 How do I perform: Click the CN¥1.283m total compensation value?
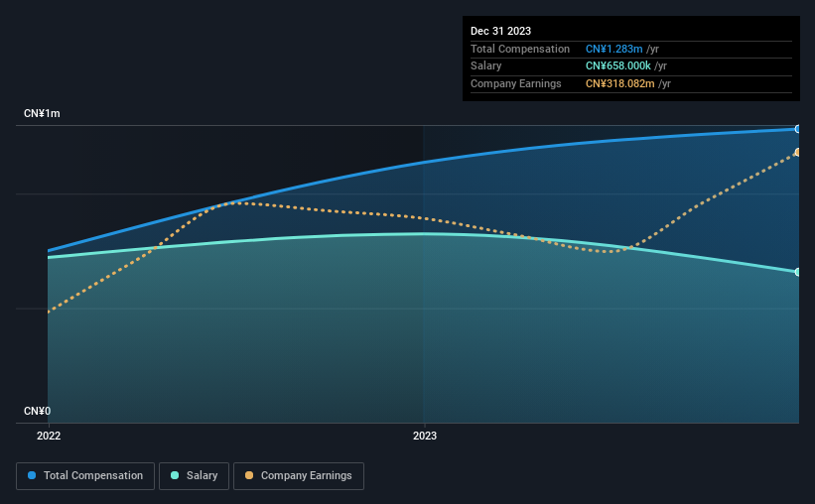click(x=613, y=49)
